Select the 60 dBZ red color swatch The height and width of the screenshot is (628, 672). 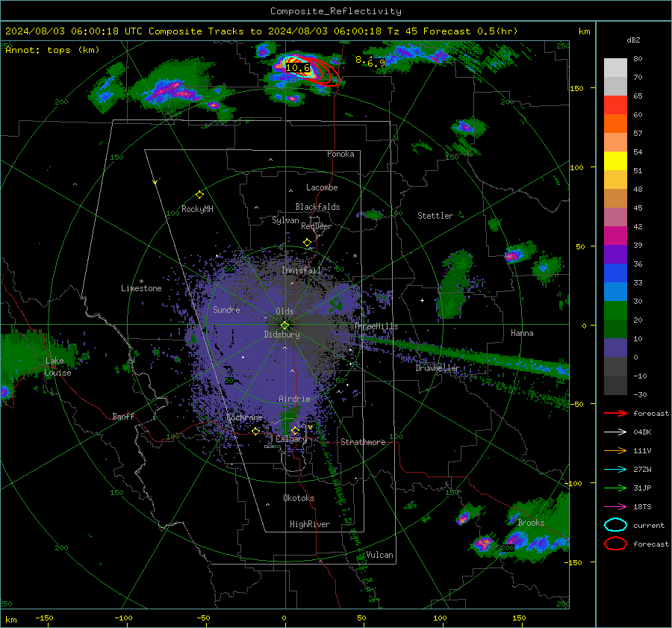point(615,105)
